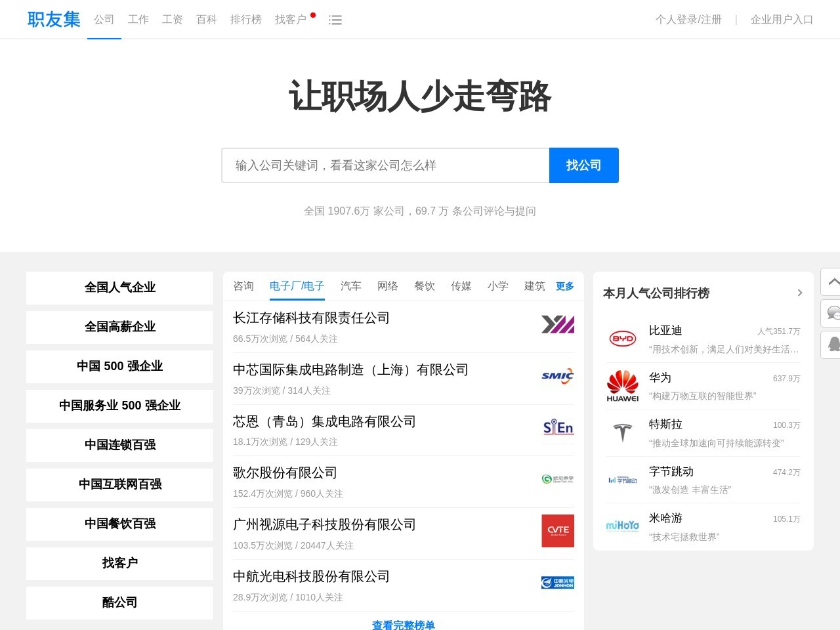Expand the 找客户 menu with red dot
Image resolution: width=840 pixels, height=630 pixels.
coord(291,20)
